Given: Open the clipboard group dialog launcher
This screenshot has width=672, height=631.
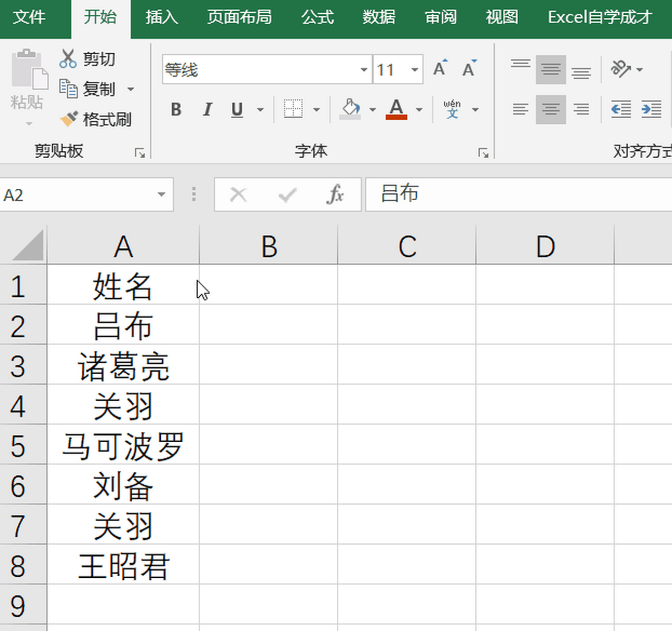Looking at the screenshot, I should (140, 153).
